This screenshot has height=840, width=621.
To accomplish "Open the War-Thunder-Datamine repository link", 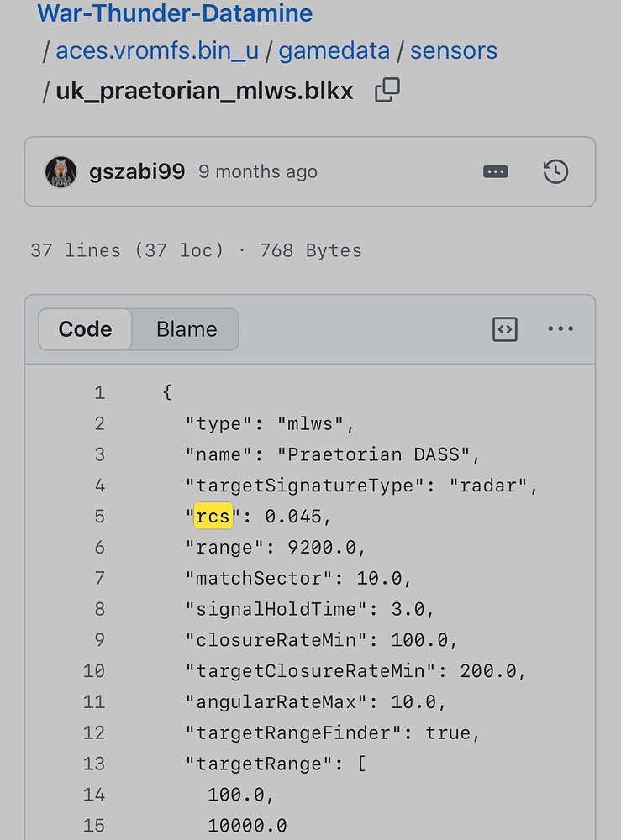I will click(x=175, y=13).
